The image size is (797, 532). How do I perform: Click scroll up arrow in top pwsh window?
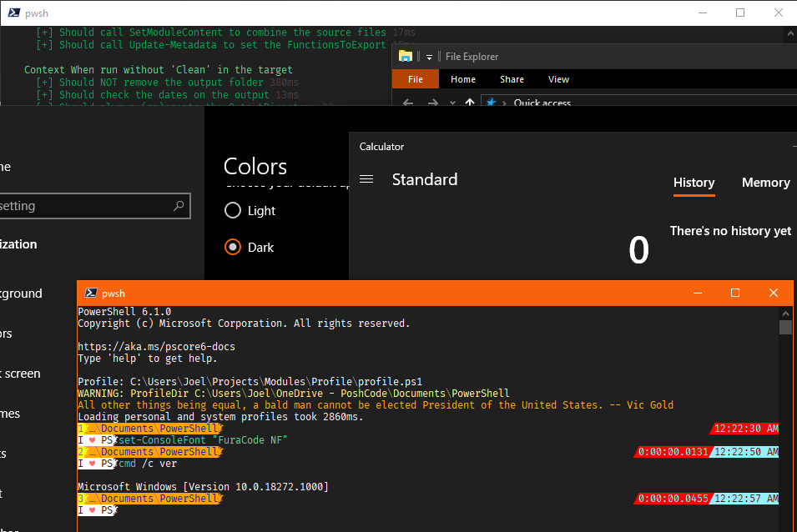pos(790,33)
